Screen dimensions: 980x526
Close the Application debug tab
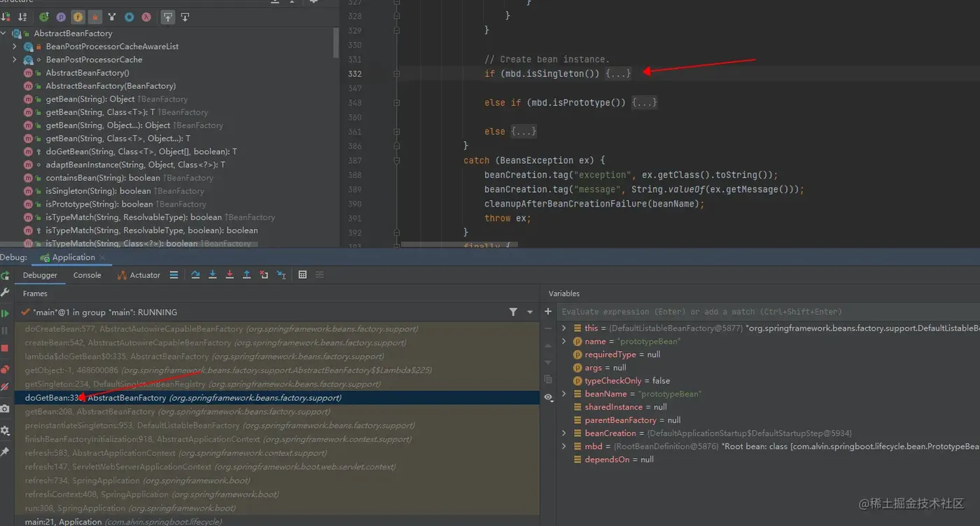point(101,258)
